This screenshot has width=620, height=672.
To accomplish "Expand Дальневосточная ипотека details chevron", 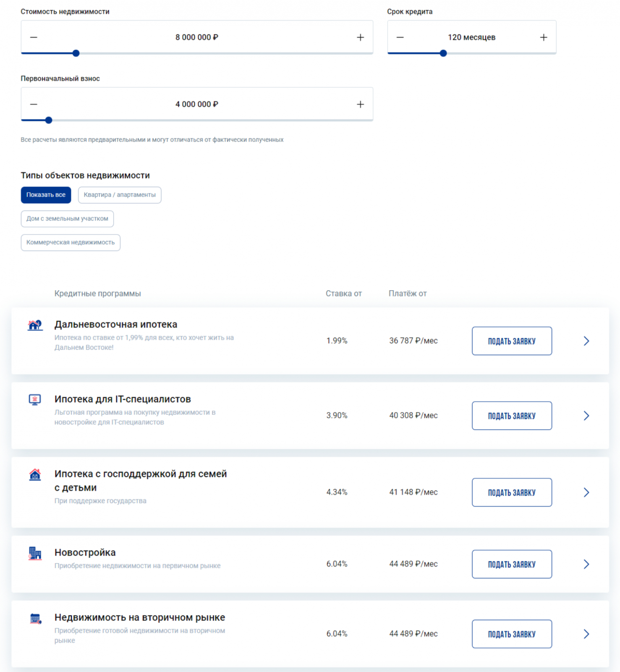I will coord(586,341).
